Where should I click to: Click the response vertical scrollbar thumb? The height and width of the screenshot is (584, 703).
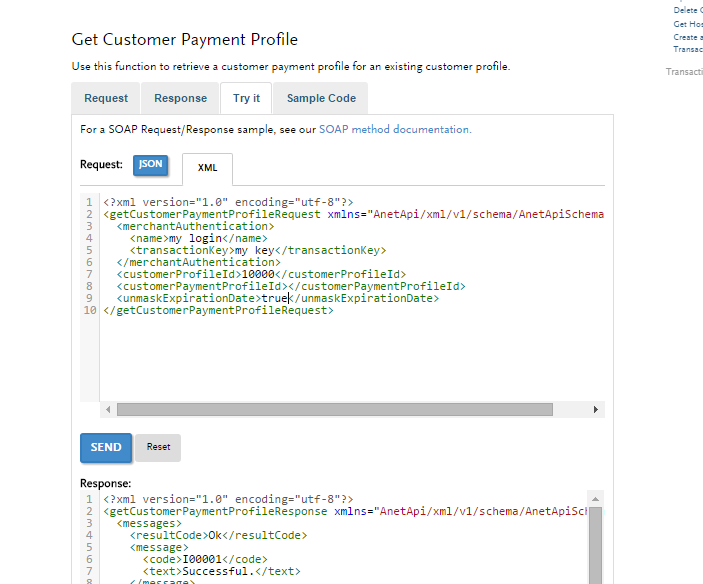click(595, 545)
